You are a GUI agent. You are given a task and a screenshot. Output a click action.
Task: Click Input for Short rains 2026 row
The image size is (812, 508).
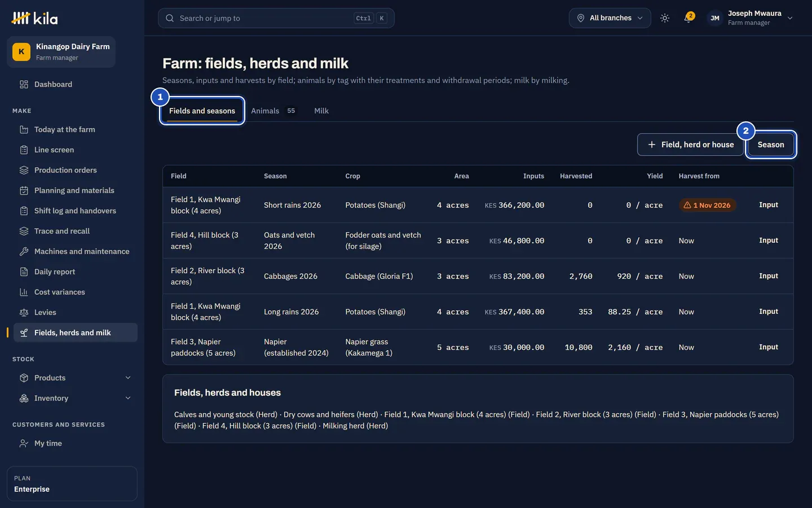point(768,205)
